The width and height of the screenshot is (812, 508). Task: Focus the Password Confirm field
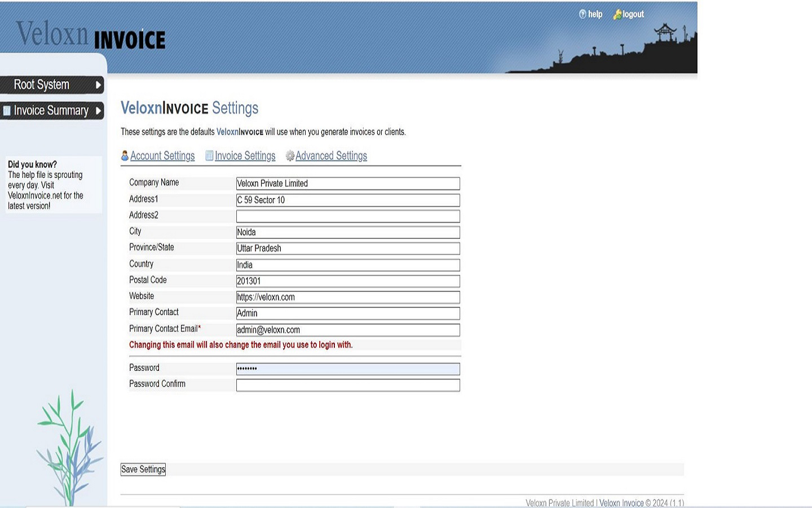pyautogui.click(x=347, y=385)
